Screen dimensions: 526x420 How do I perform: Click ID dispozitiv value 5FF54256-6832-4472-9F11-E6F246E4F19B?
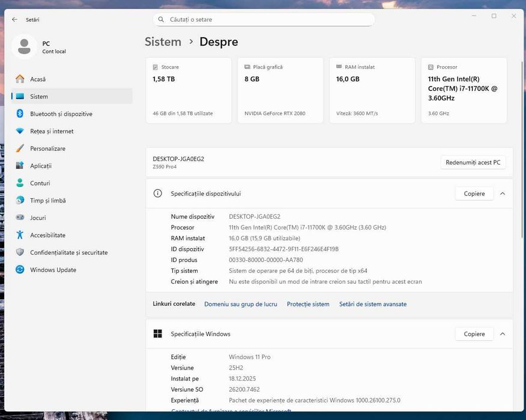point(284,249)
